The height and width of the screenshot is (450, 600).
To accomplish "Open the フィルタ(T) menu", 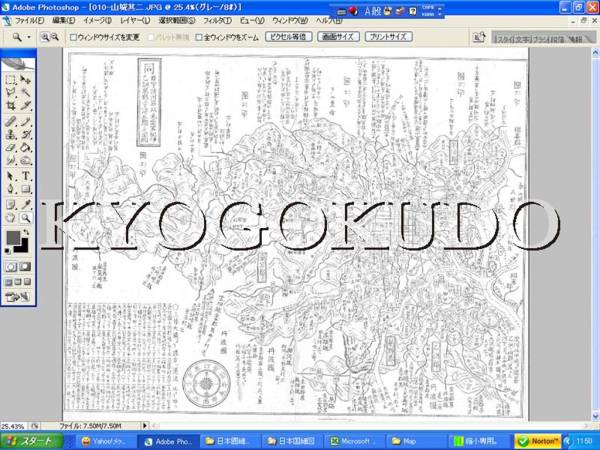I will click(217, 21).
